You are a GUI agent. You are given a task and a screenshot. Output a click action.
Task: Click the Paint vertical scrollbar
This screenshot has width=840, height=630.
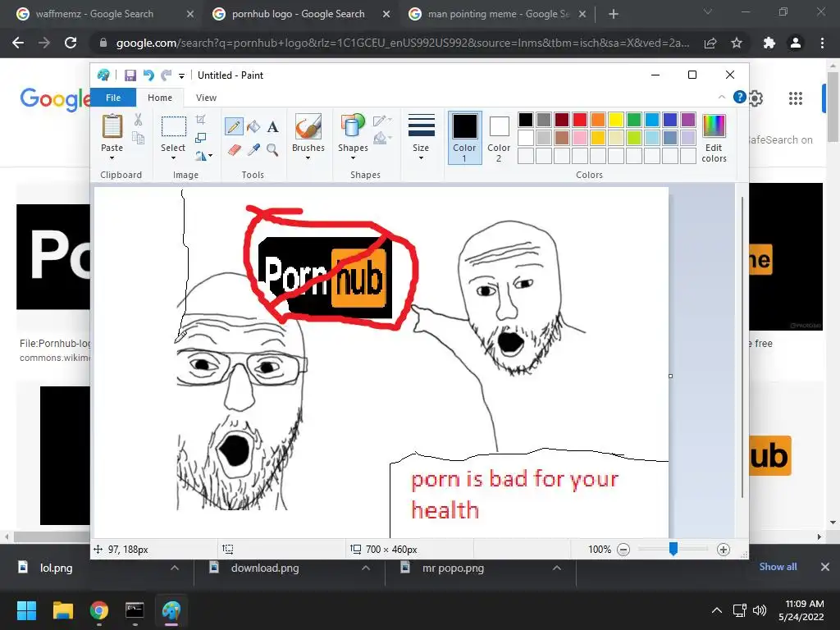[742, 348]
